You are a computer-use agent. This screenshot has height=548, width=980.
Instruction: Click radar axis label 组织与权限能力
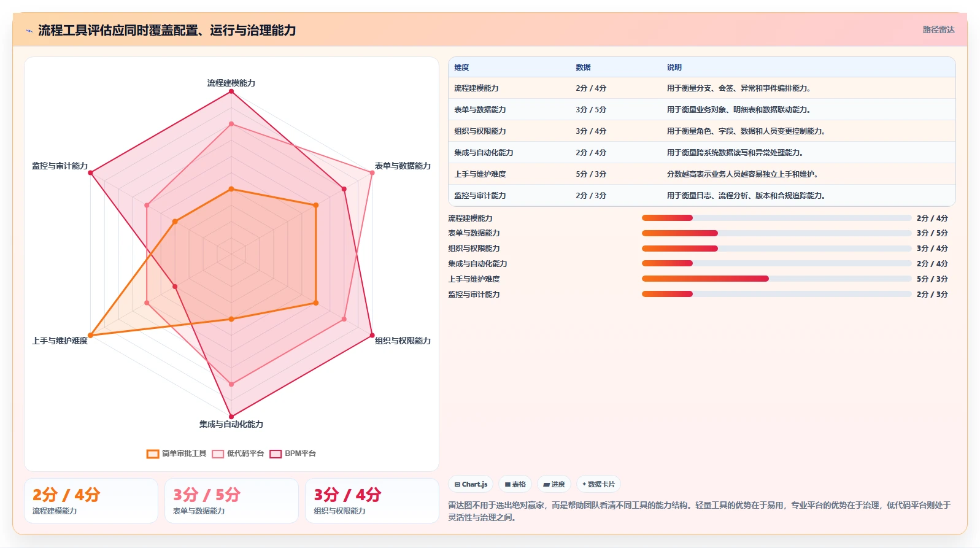(x=403, y=341)
